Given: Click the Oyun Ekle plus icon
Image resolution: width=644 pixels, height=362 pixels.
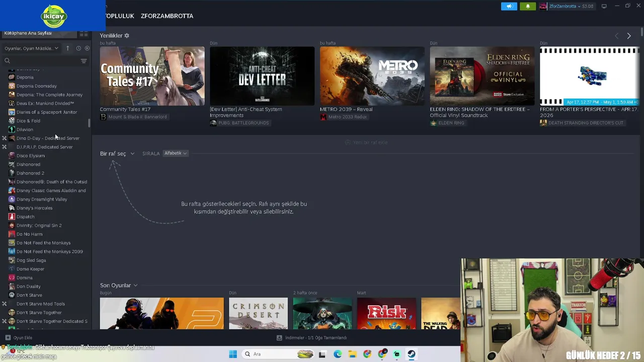Looking at the screenshot, I should point(8,338).
